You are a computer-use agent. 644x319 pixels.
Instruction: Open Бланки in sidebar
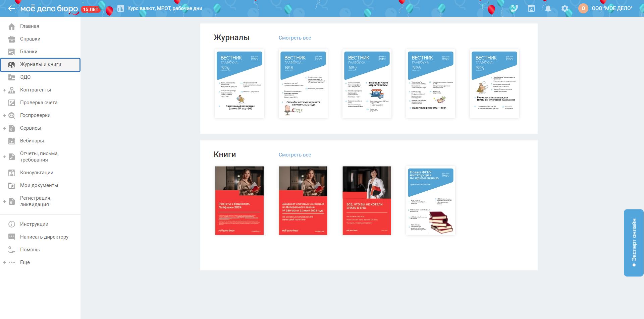[29, 52]
